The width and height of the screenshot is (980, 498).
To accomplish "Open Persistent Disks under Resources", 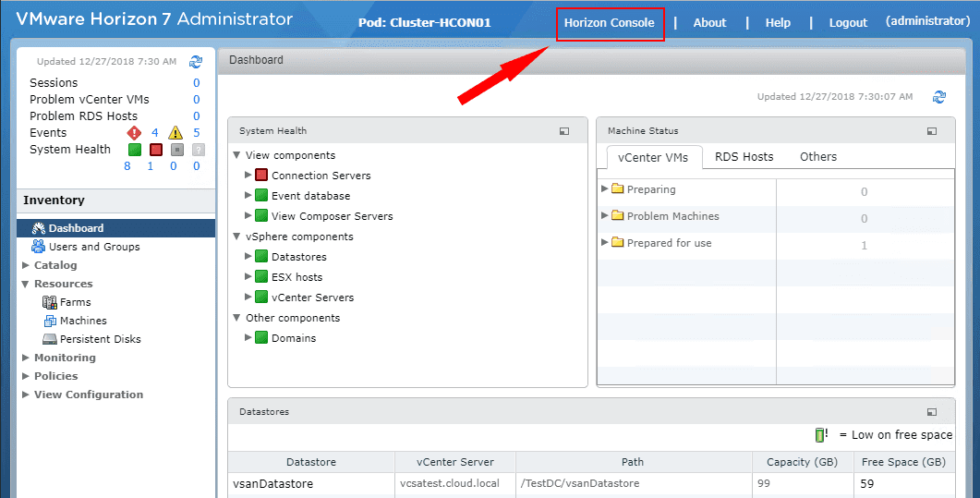I will click(100, 339).
